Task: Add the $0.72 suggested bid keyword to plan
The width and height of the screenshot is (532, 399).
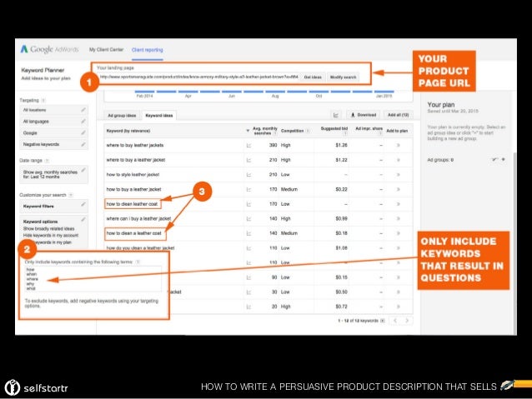Action: coord(399,307)
